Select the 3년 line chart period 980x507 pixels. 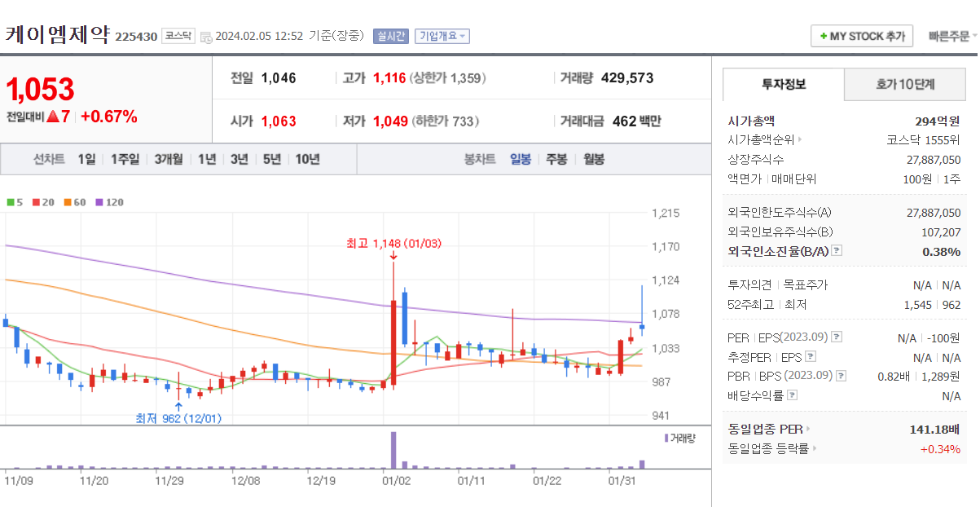[x=240, y=159]
